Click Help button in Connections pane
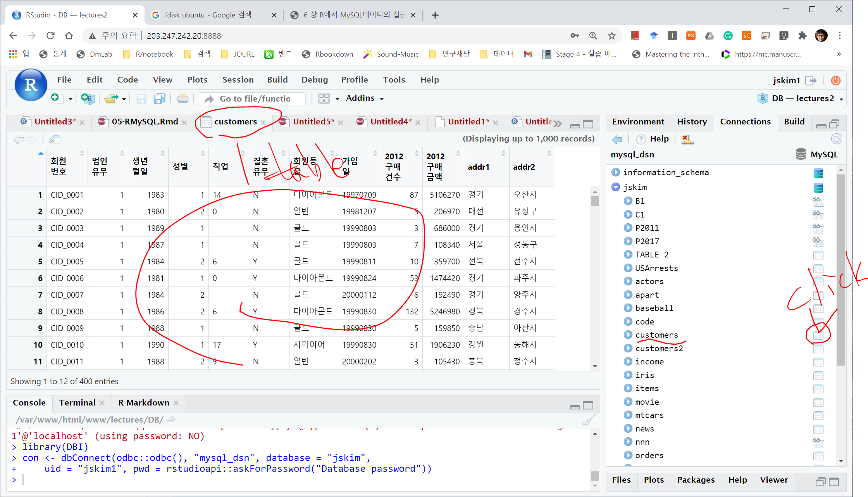This screenshot has width=868, height=497. point(653,139)
